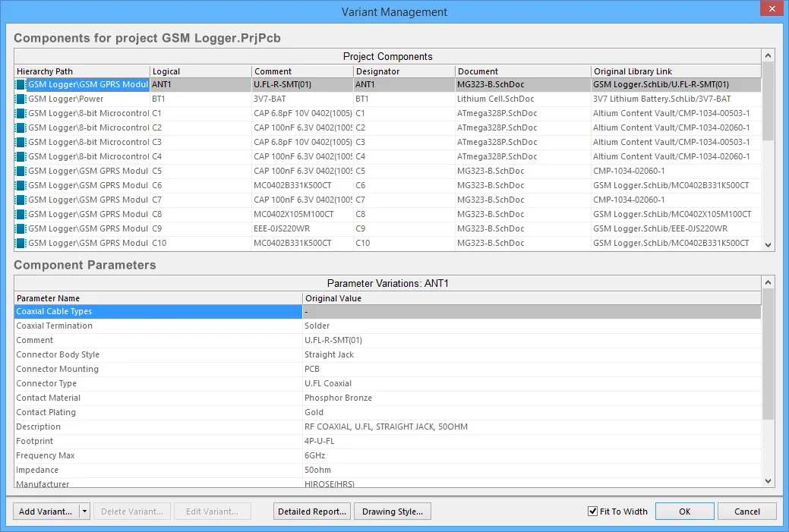Open the Drawing Style settings button
Screen dimensions: 789x532
393,512
